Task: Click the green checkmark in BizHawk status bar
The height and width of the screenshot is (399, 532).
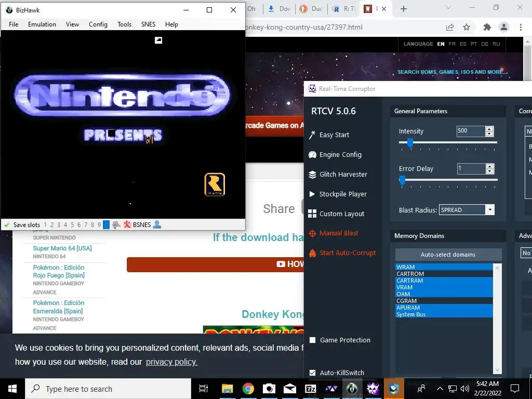Action: point(6,224)
